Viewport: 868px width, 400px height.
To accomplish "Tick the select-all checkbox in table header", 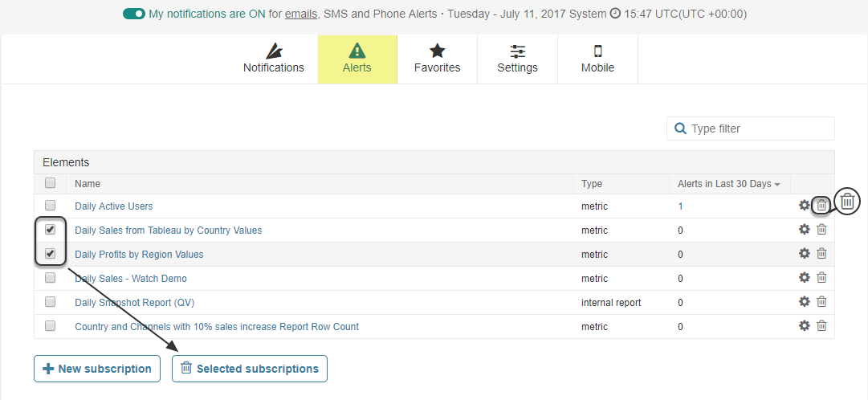I will [x=51, y=183].
